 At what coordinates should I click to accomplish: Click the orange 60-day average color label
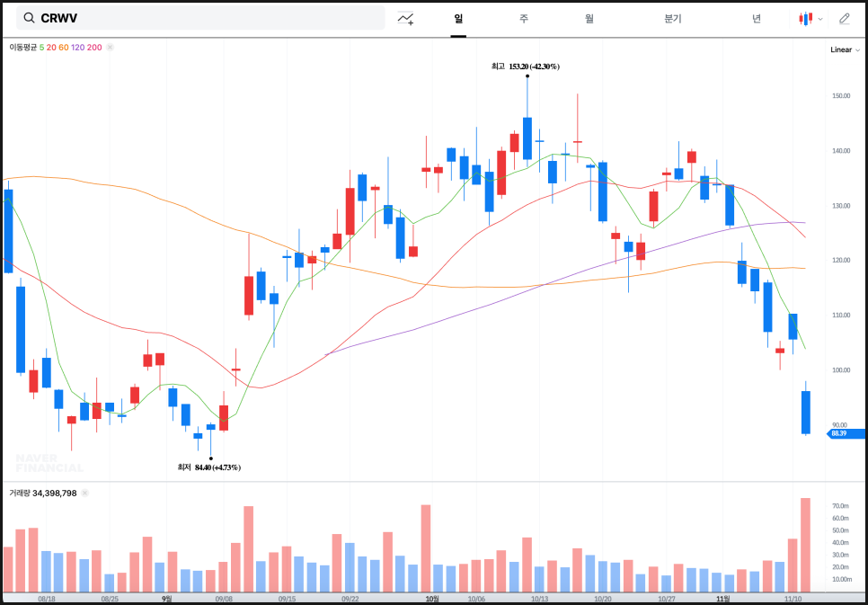tap(64, 47)
